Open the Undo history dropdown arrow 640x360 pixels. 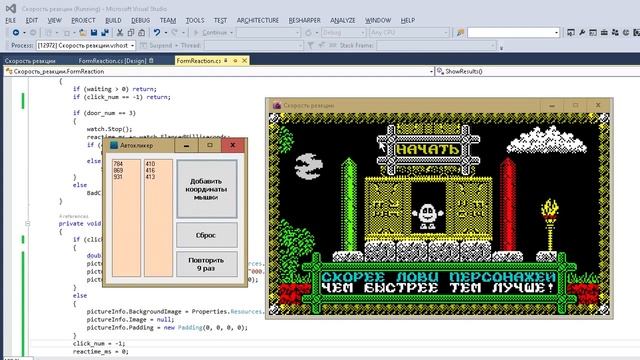click(x=165, y=33)
